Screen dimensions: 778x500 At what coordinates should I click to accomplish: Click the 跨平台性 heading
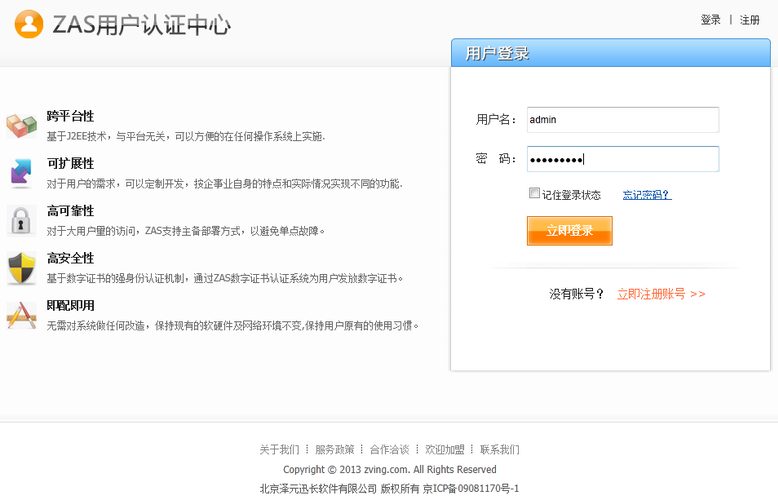70,116
